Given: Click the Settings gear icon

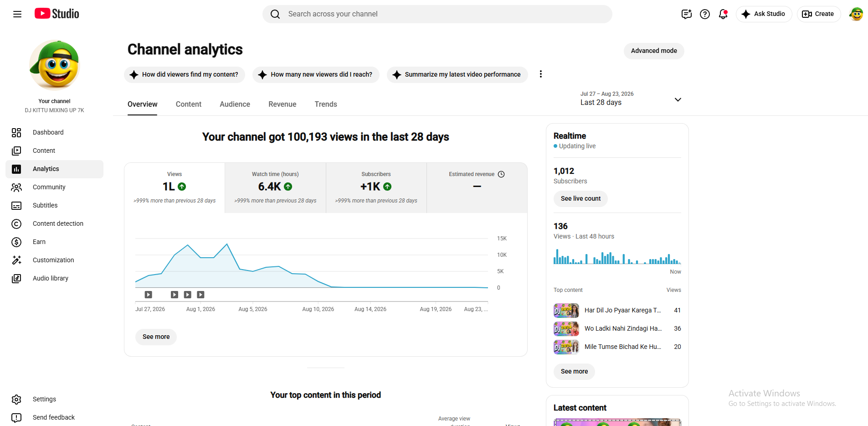Looking at the screenshot, I should 16,399.
